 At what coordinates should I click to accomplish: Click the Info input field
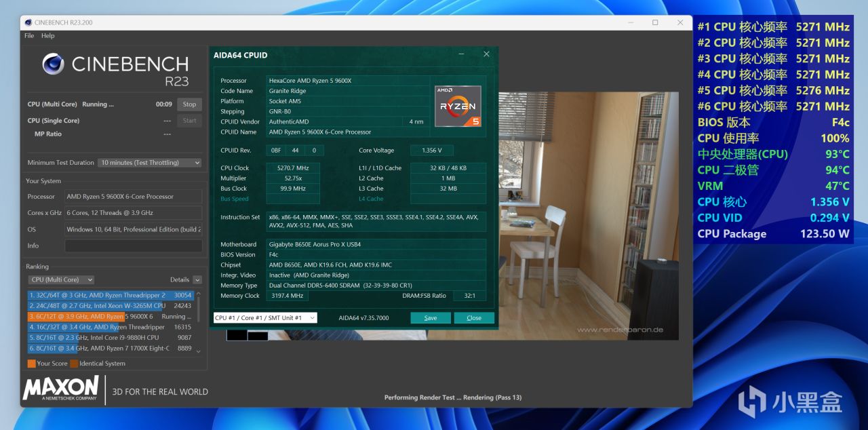pos(134,246)
